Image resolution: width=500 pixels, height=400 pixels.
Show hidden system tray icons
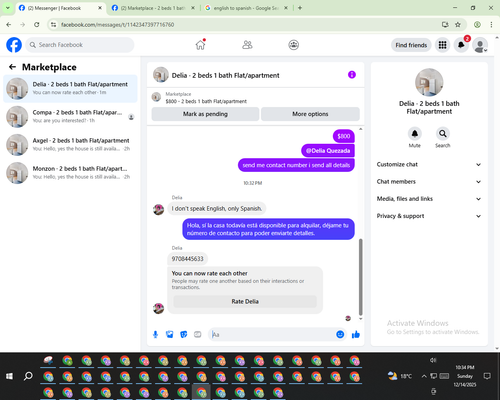point(424,376)
